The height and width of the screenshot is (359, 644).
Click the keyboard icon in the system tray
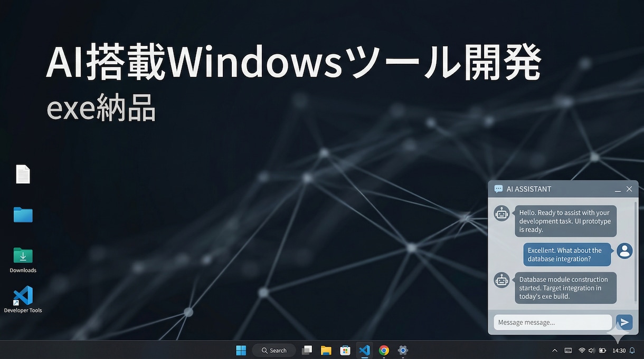(569, 351)
